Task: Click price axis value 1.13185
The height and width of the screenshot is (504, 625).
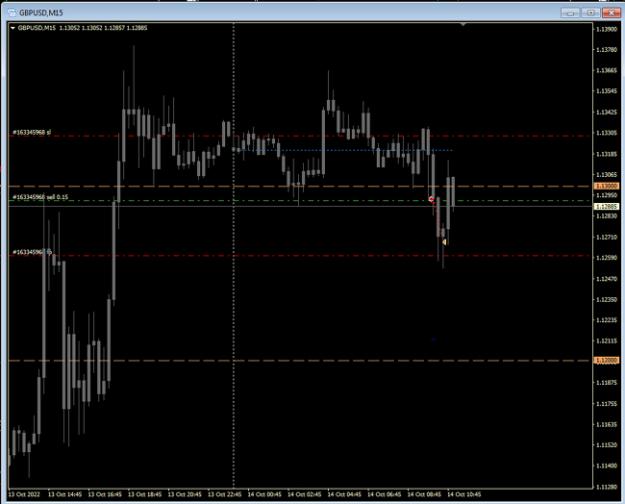Action: [x=606, y=154]
